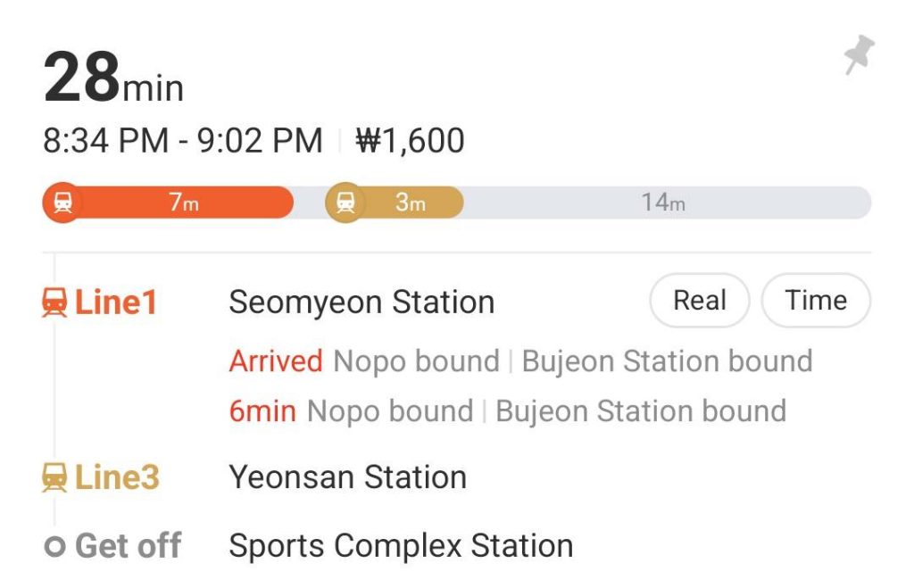Select the orange 7m route segment
This screenshot has height=588, width=914.
184,203
